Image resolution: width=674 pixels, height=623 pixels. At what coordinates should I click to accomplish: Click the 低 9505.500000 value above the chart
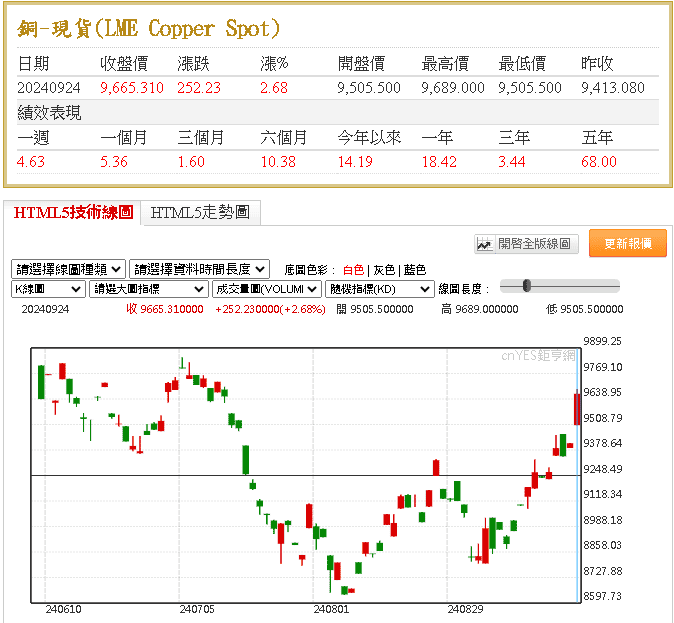point(585,309)
